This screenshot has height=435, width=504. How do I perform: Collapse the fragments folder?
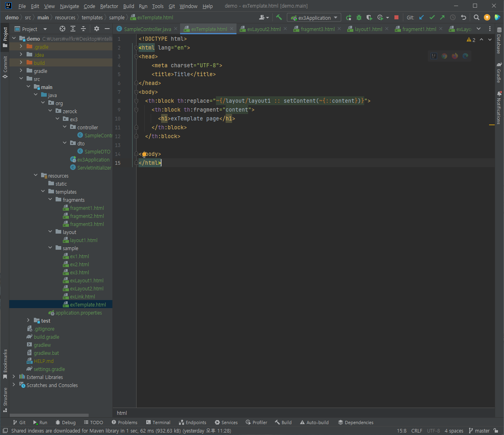click(50, 199)
